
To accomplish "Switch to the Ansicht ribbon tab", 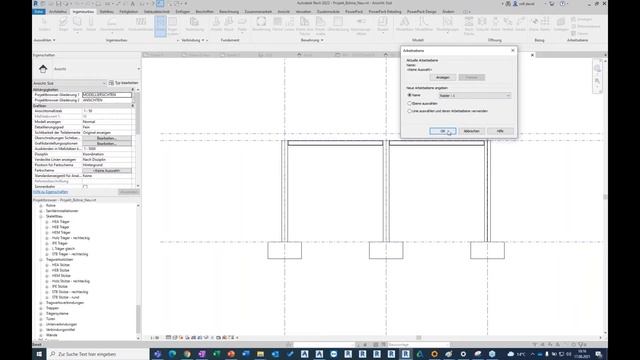I will (x=284, y=11).
